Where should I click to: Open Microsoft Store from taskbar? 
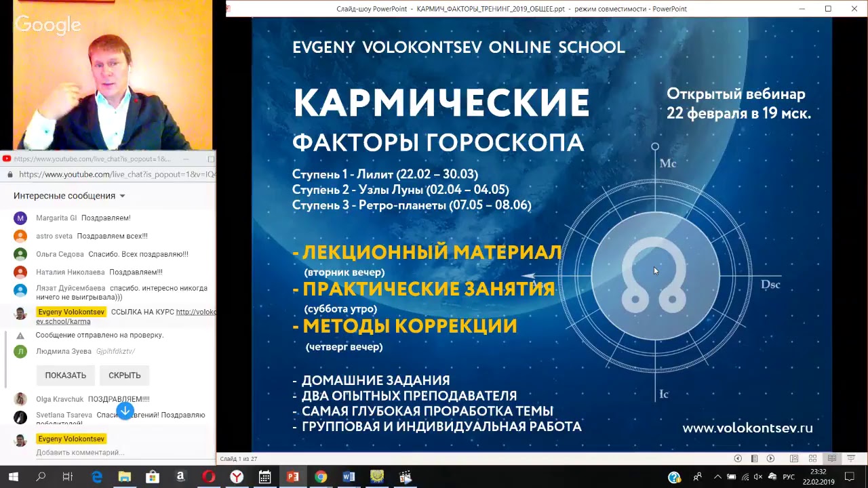click(153, 477)
